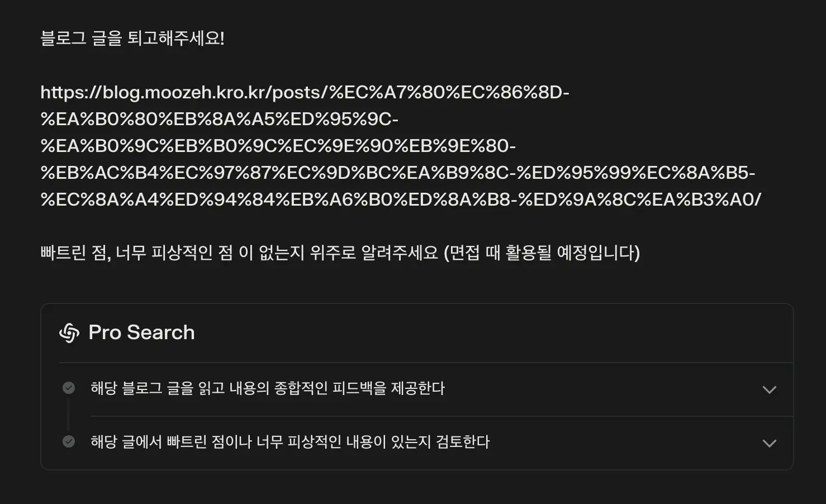Click the message text "블로그 글을 퇴고해주세요!"

132,39
